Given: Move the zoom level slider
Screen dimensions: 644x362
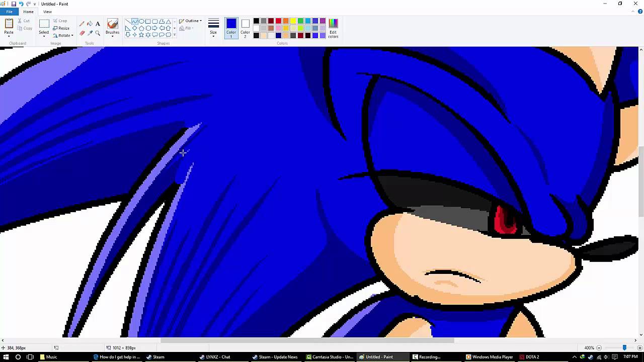Looking at the screenshot, I should (x=624, y=347).
